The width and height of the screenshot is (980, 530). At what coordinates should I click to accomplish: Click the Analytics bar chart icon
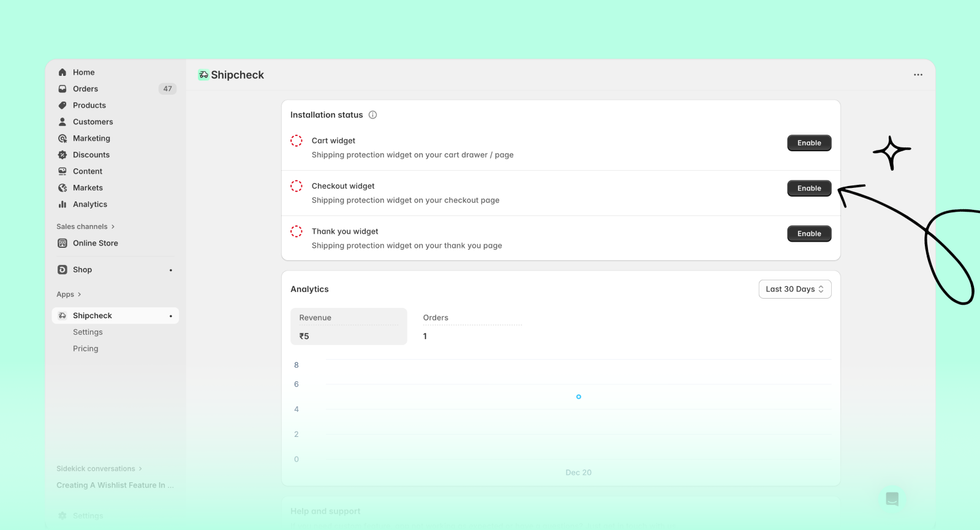tap(62, 204)
